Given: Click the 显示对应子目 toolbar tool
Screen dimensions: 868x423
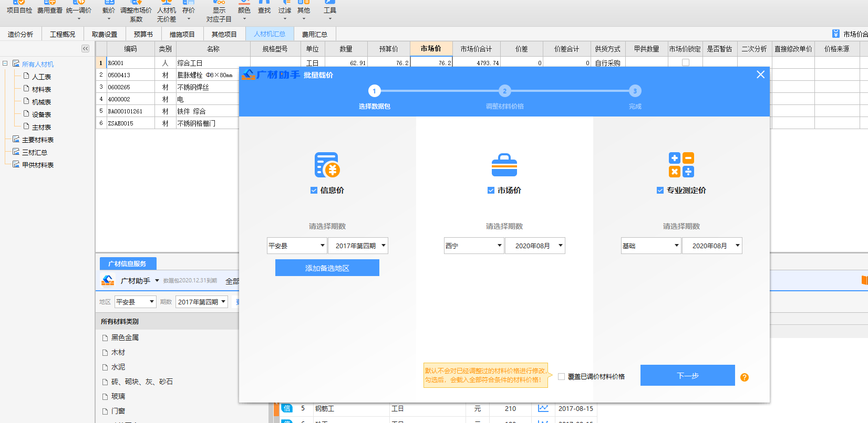Looking at the screenshot, I should (219, 12).
